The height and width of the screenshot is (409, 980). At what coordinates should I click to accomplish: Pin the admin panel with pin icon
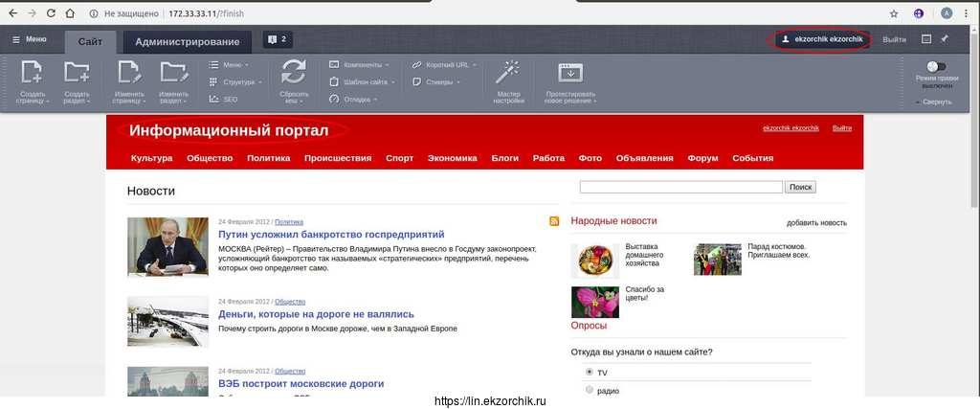[x=945, y=39]
